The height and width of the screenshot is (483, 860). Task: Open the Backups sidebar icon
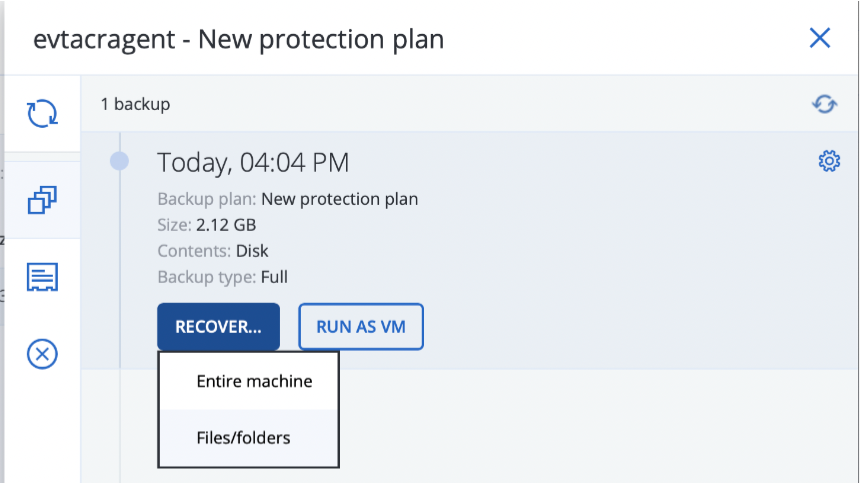(x=42, y=200)
